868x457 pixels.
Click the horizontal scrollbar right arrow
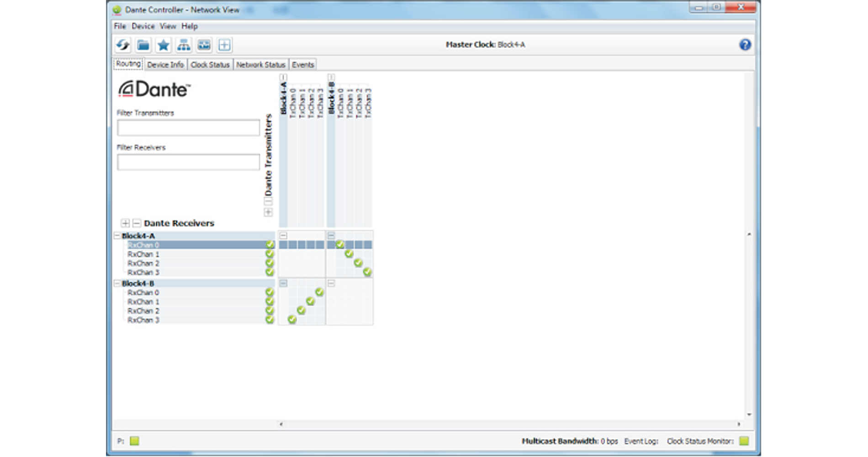click(x=739, y=424)
